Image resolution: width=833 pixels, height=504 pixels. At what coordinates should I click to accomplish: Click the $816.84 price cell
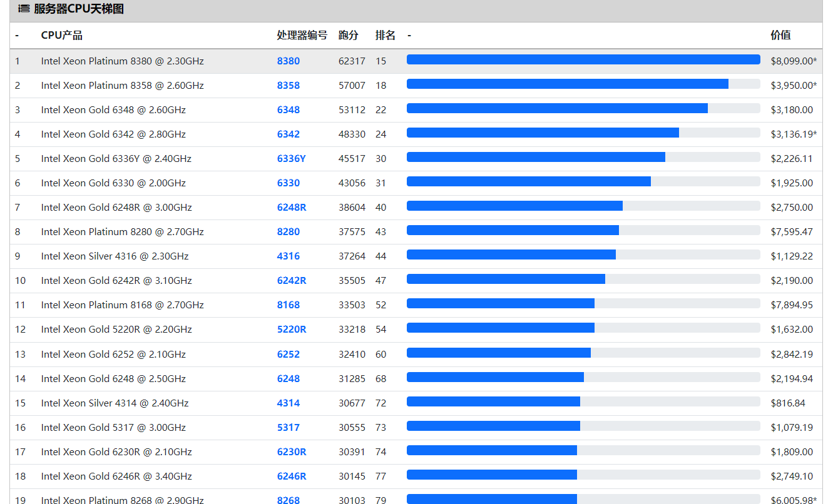pyautogui.click(x=788, y=403)
